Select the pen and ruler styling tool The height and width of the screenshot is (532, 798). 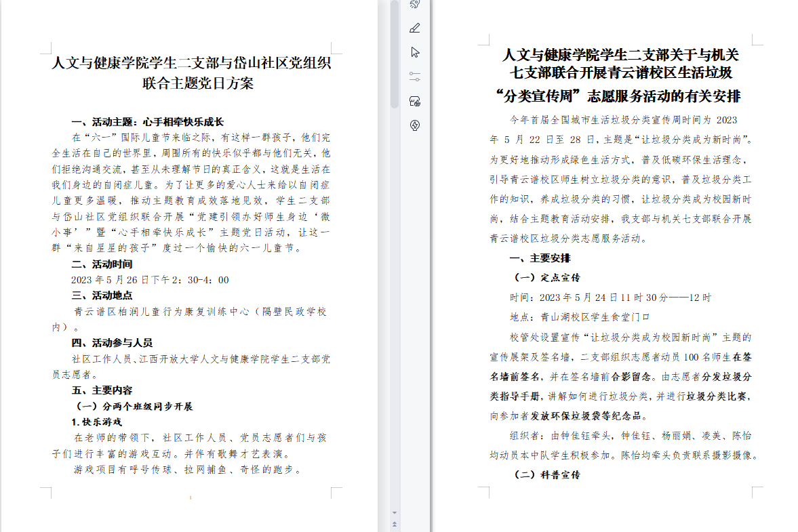[x=415, y=28]
